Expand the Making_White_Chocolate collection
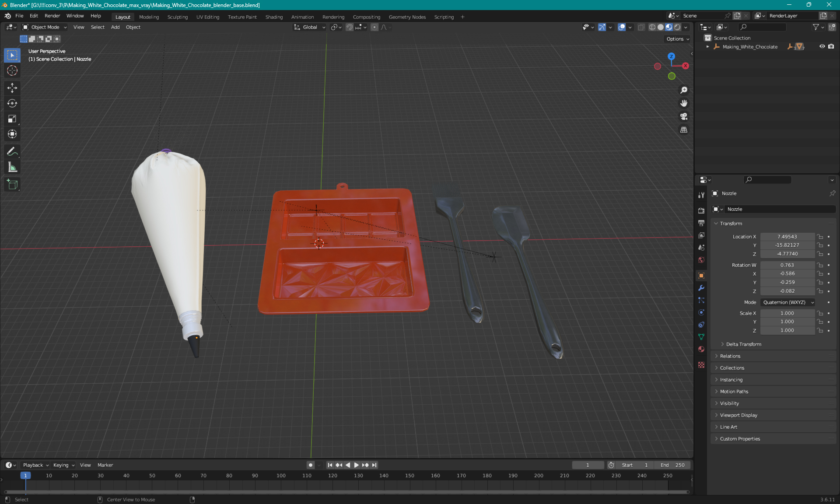This screenshot has width=840, height=504. [x=708, y=46]
